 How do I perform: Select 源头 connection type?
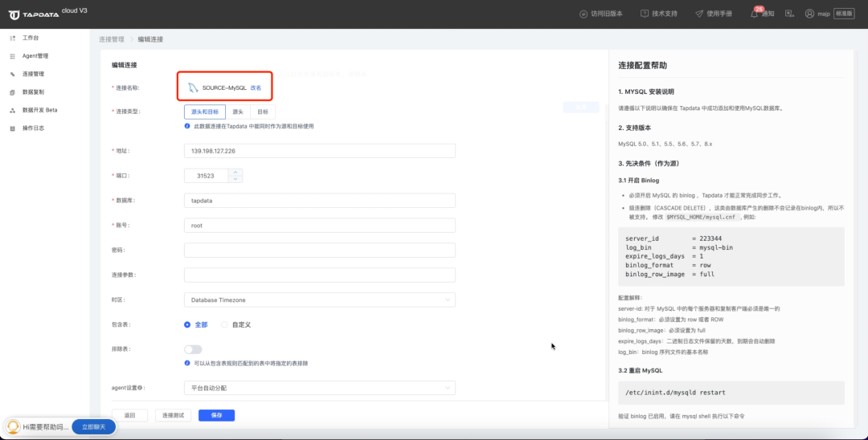coord(238,112)
